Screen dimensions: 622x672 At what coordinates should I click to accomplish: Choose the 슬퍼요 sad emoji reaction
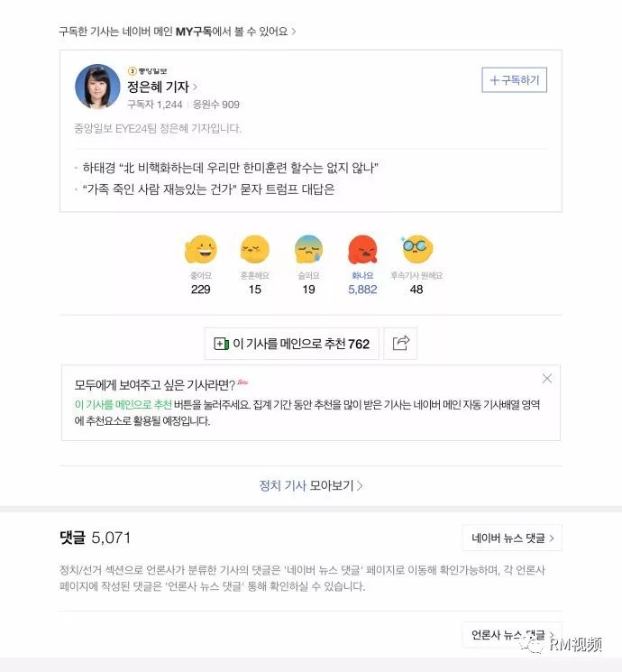308,250
